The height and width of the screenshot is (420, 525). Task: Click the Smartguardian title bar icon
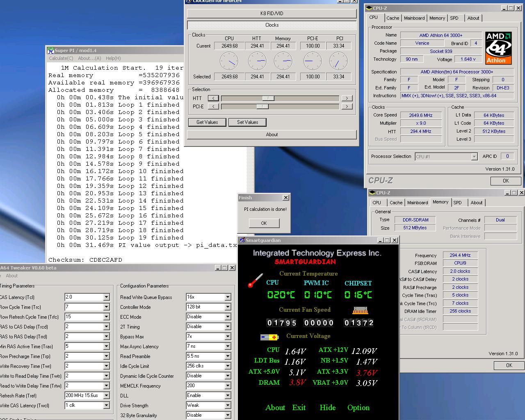pos(242,240)
